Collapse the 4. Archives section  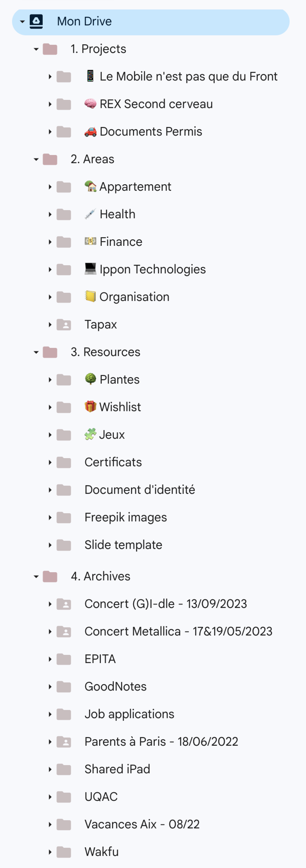point(36,576)
